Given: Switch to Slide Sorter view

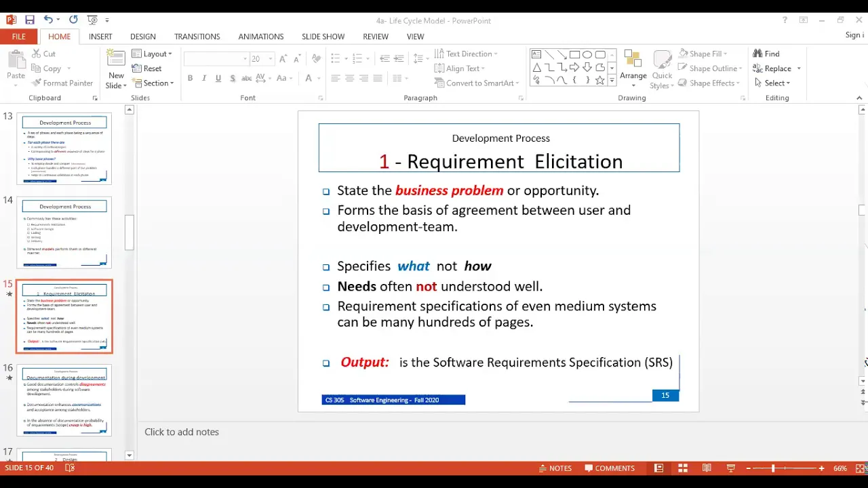Looking at the screenshot, I should [x=683, y=468].
